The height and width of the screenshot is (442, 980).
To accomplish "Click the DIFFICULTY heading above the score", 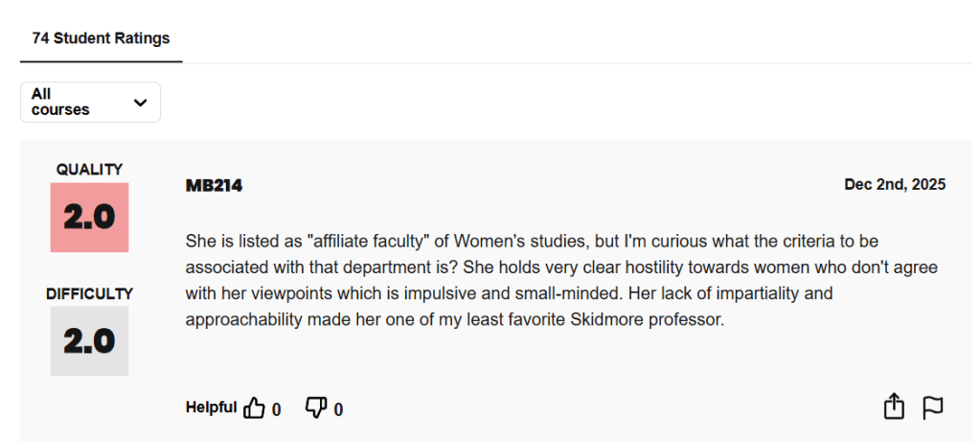I will tap(89, 294).
